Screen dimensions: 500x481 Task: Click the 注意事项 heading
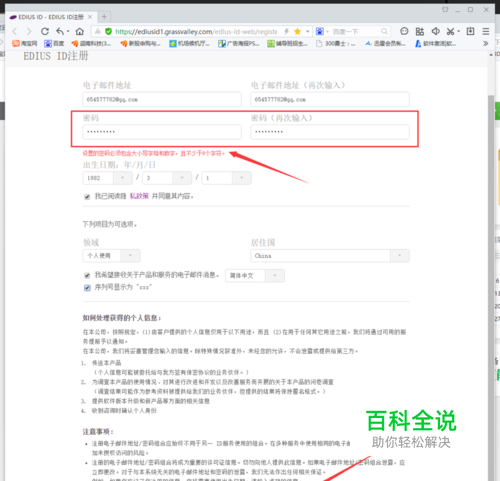(x=98, y=432)
